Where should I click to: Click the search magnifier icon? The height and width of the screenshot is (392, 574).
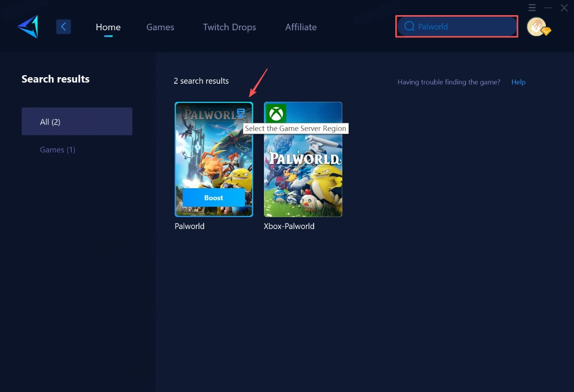(409, 26)
